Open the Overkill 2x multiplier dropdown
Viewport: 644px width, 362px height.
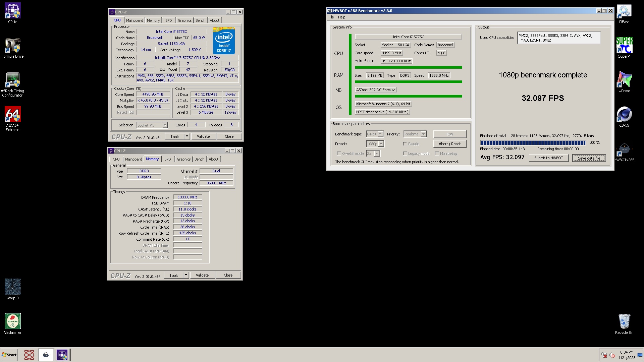(x=377, y=154)
